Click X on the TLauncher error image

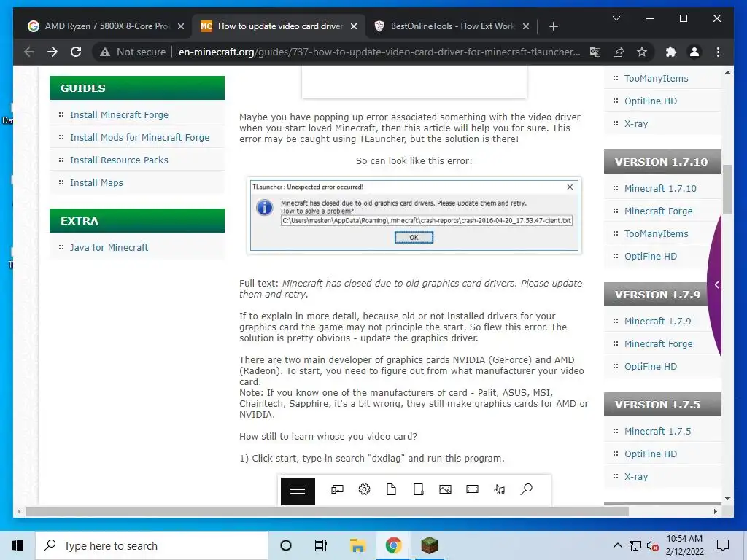point(570,187)
